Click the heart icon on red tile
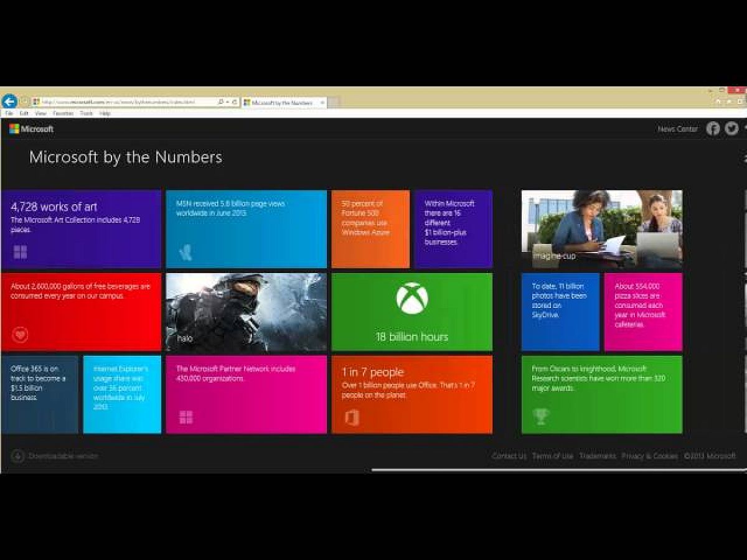The width and height of the screenshot is (747, 560). pyautogui.click(x=20, y=335)
